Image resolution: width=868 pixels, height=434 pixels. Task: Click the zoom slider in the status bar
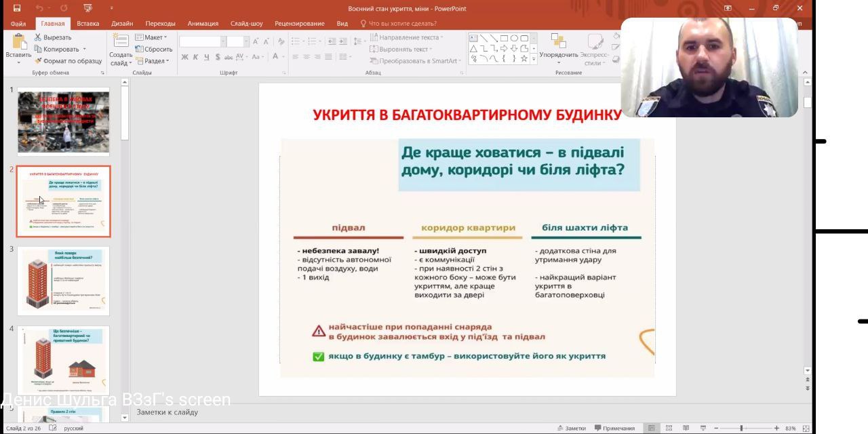tap(741, 428)
